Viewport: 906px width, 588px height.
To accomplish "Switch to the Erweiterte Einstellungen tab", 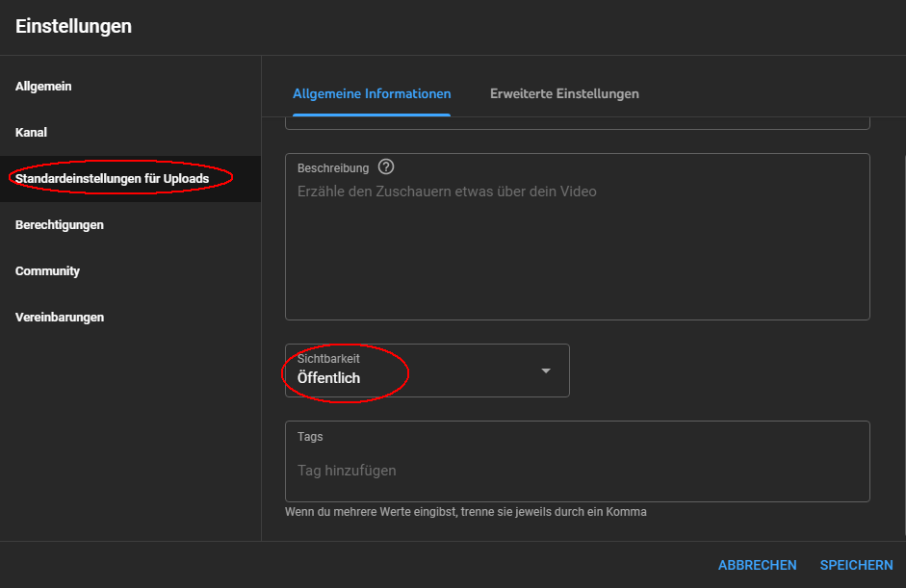I will pyautogui.click(x=564, y=94).
